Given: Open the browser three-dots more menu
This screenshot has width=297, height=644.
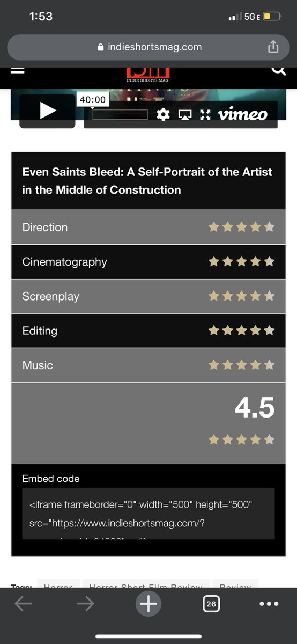Looking at the screenshot, I should click(x=269, y=604).
